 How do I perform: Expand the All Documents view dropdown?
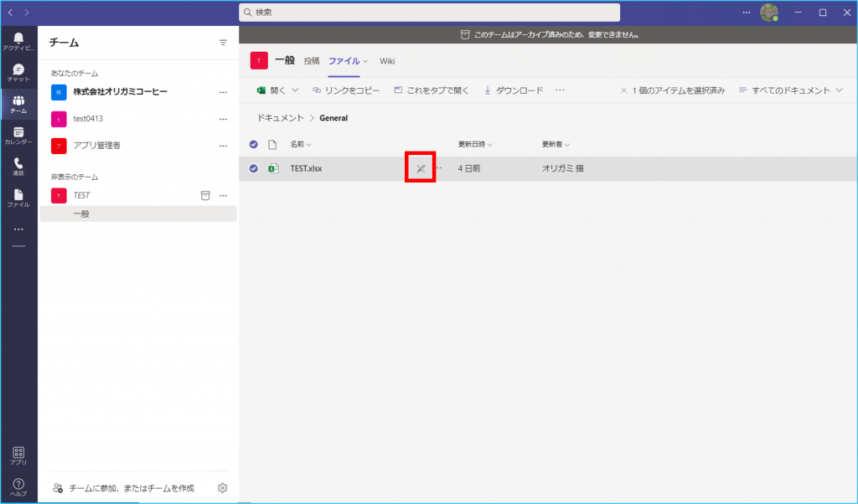[790, 90]
